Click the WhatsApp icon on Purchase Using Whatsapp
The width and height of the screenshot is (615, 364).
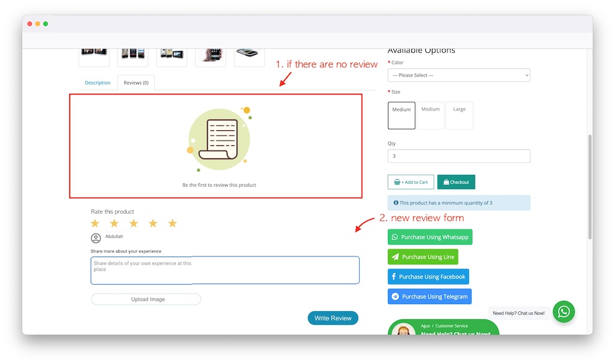click(x=394, y=237)
